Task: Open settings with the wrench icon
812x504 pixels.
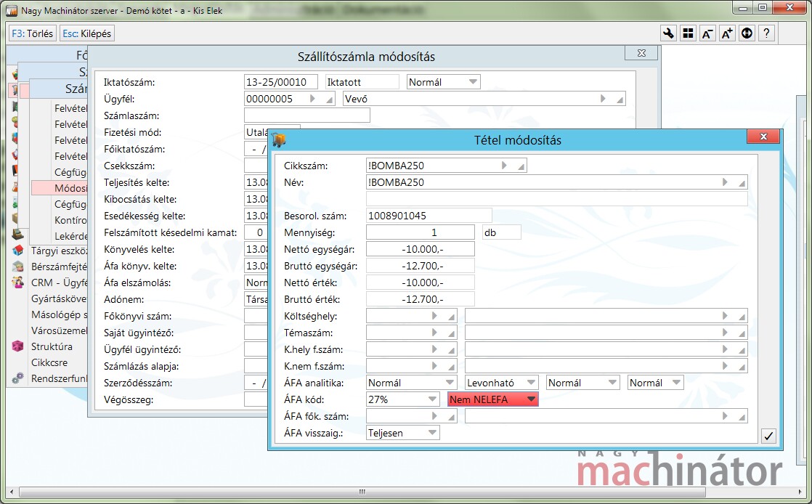Action: click(x=668, y=33)
